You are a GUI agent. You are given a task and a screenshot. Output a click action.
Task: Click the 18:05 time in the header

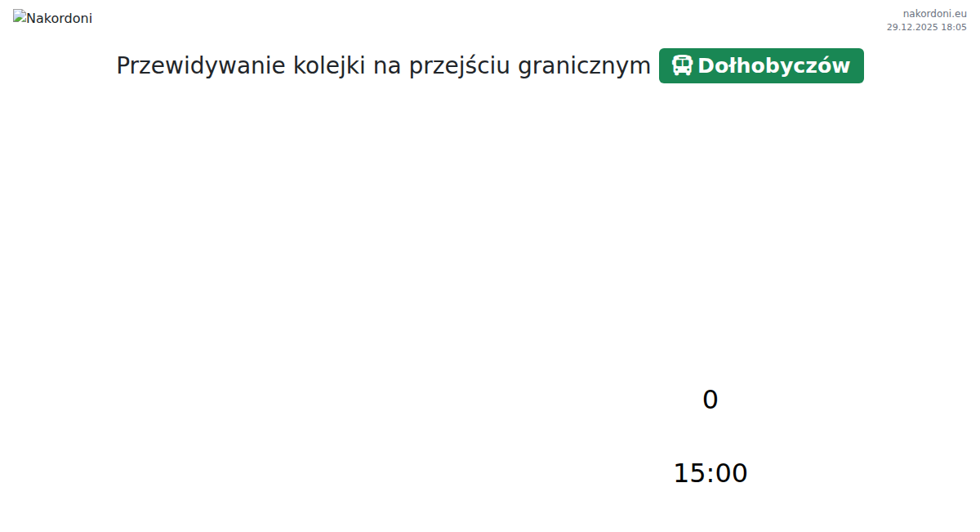pos(954,27)
